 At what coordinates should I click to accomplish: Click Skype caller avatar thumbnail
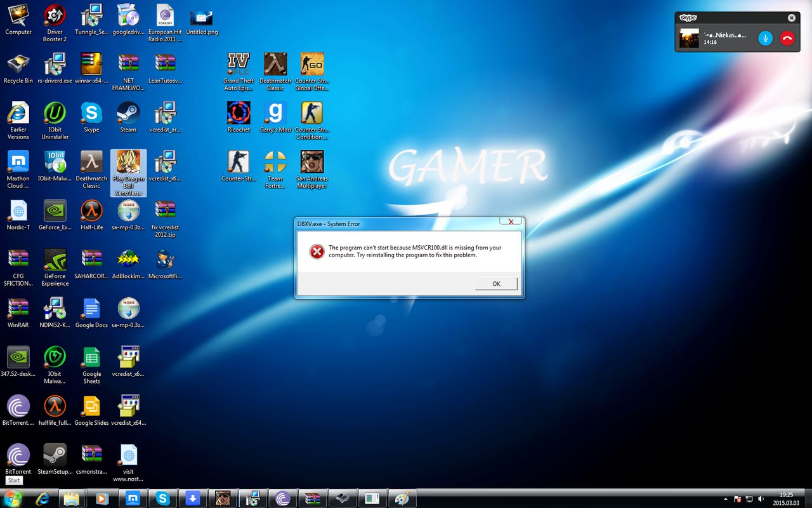click(689, 38)
